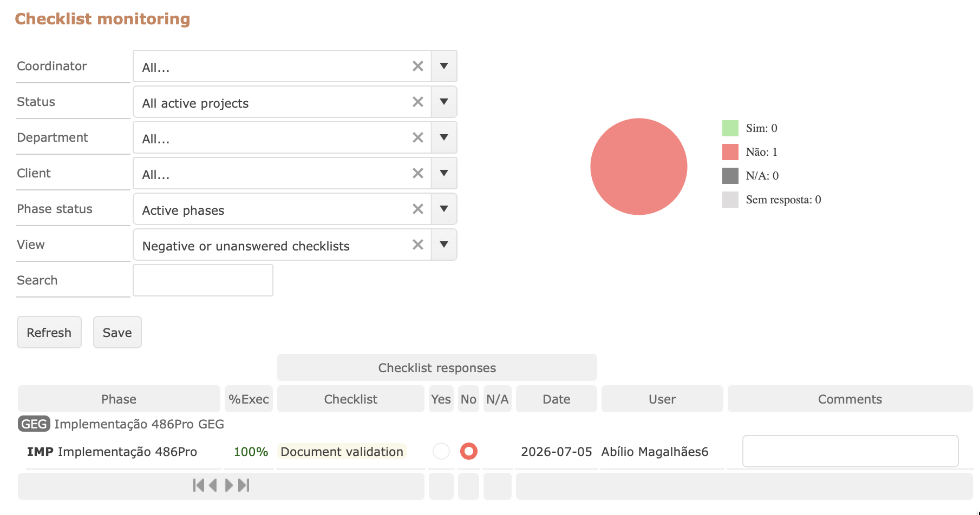Sort by the Checklist column header
980x515 pixels.
(x=351, y=399)
